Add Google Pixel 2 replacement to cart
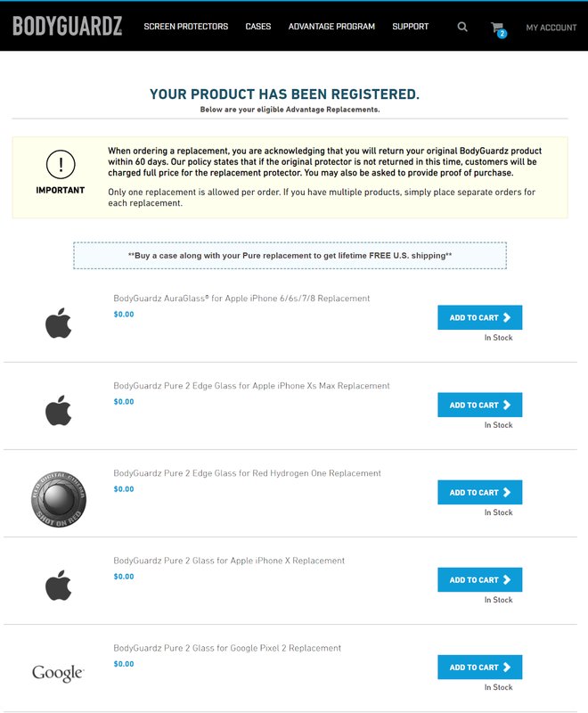Image resolution: width=588 pixels, height=713 pixels. pos(480,667)
